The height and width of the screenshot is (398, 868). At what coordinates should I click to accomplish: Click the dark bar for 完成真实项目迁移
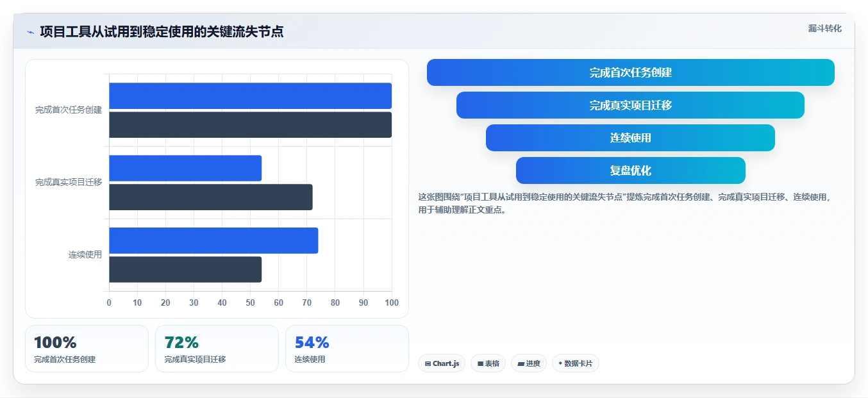(211, 197)
